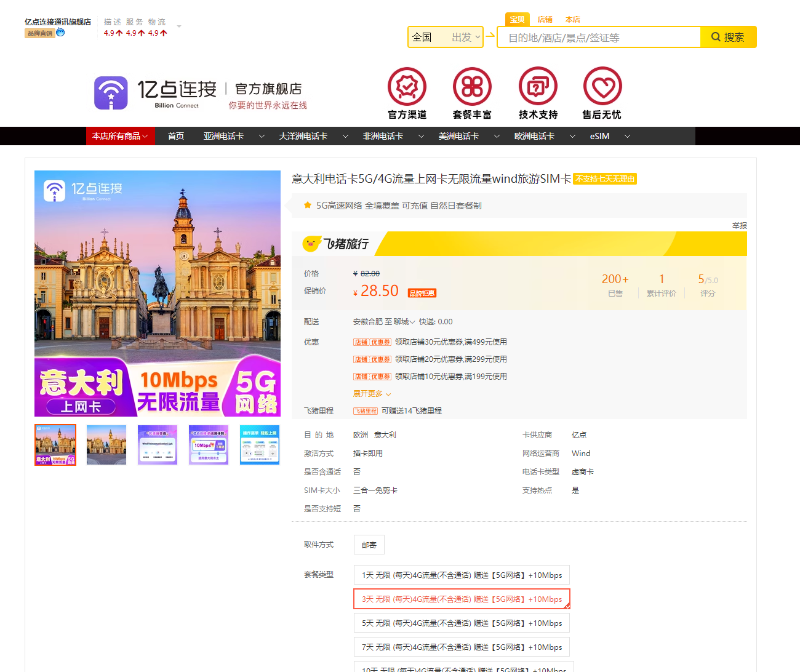Click the 三合一免剪卡 SIM size value

(375, 490)
